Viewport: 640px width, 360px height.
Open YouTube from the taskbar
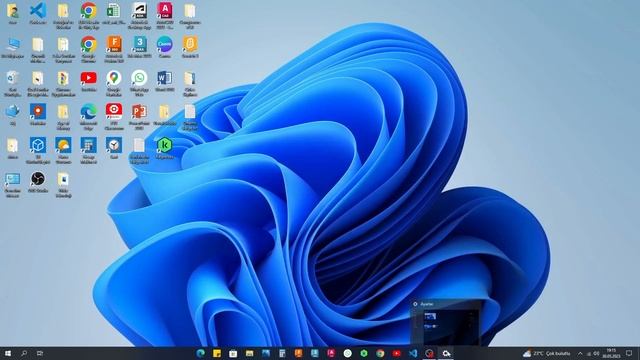click(x=396, y=353)
